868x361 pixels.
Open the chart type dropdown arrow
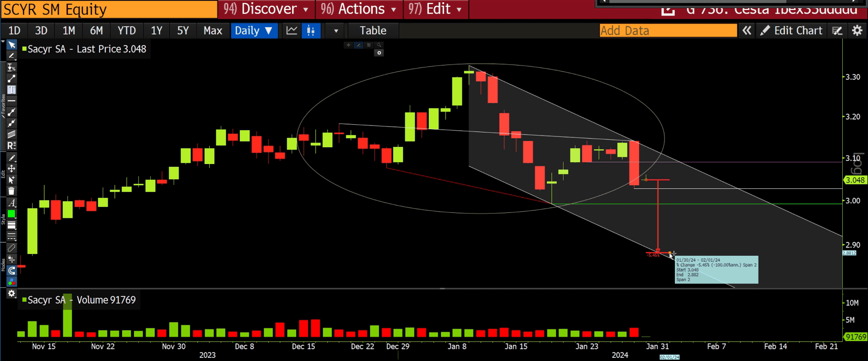(x=336, y=31)
